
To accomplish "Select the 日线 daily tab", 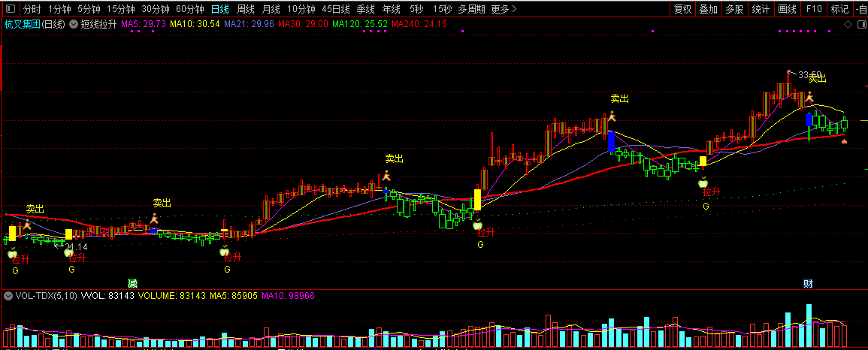I will click(x=219, y=9).
